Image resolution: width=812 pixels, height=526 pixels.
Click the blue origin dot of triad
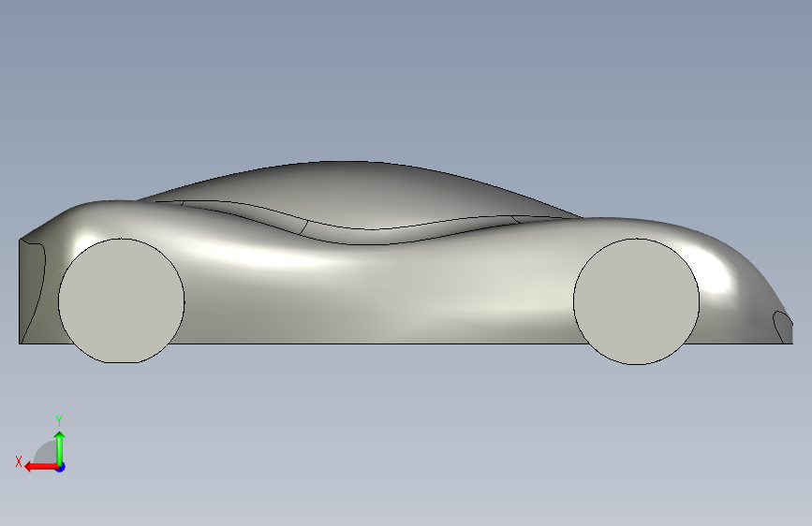click(61, 467)
